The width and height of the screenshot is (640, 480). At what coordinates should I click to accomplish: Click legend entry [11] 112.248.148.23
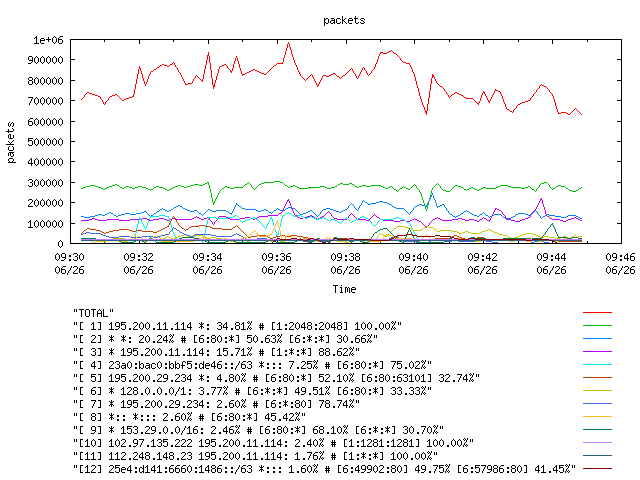click(x=256, y=456)
